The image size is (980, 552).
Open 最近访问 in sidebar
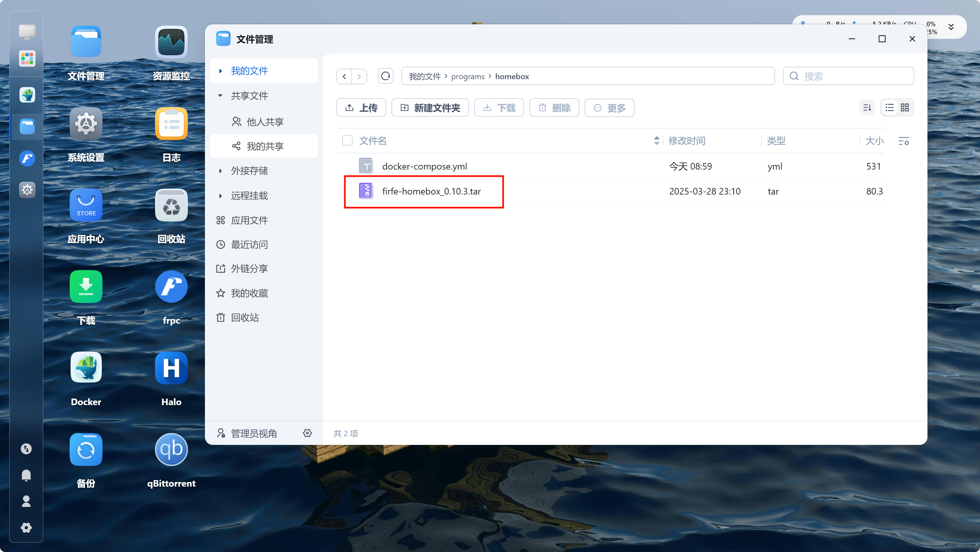pos(264,244)
